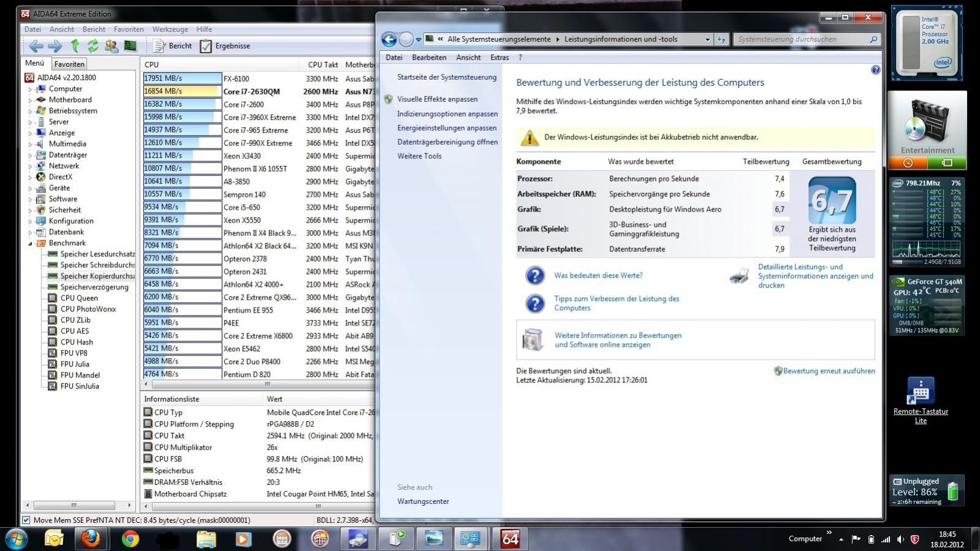The height and width of the screenshot is (551, 980).
Task: Open Bericht report toolbar button
Action: [x=172, y=46]
